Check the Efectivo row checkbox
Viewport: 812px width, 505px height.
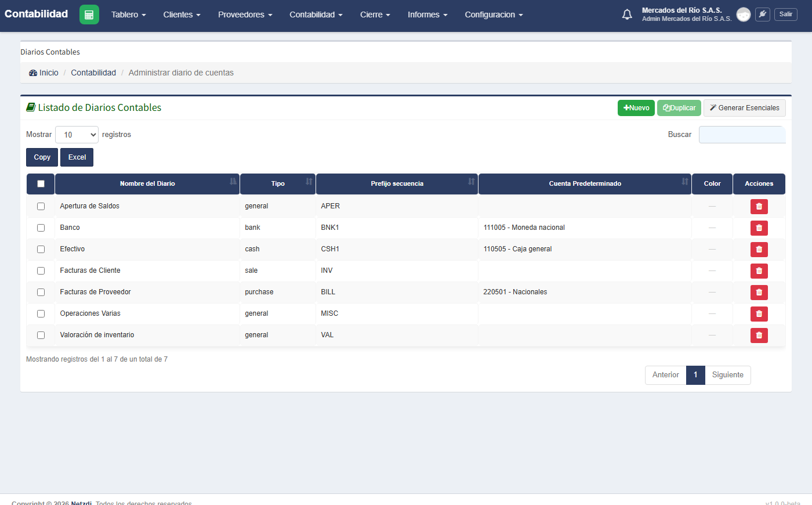point(41,249)
